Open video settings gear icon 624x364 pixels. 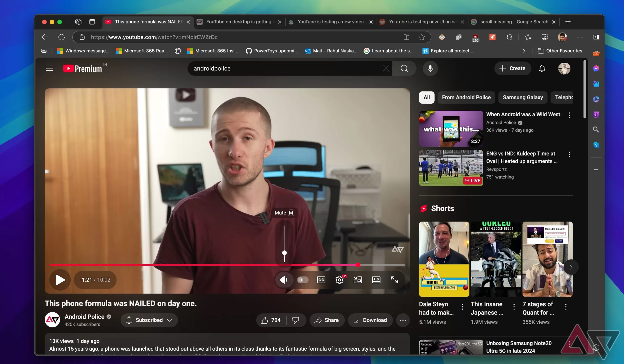[339, 280]
